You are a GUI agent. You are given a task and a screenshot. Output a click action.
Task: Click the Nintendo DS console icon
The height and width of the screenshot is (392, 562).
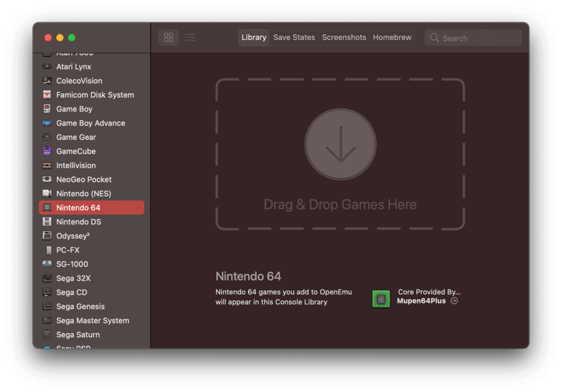tap(47, 222)
